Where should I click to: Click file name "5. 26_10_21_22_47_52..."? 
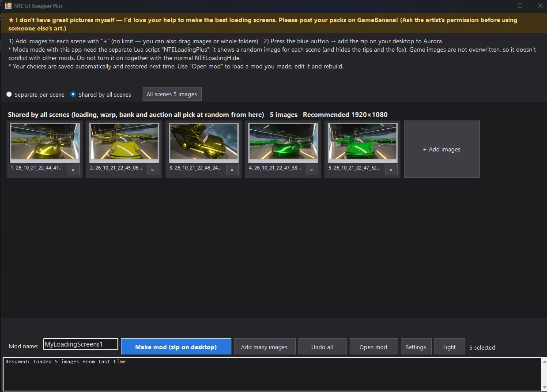355,168
